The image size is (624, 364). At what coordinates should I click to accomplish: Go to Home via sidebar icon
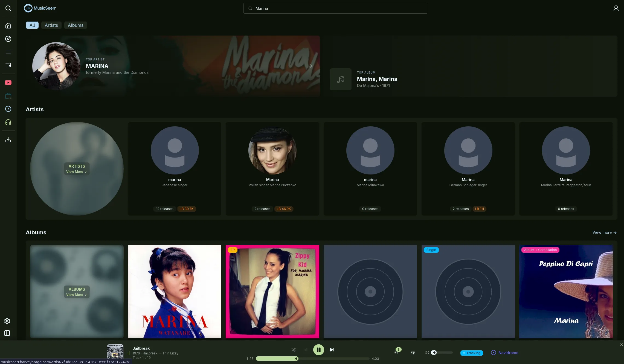pos(8,26)
